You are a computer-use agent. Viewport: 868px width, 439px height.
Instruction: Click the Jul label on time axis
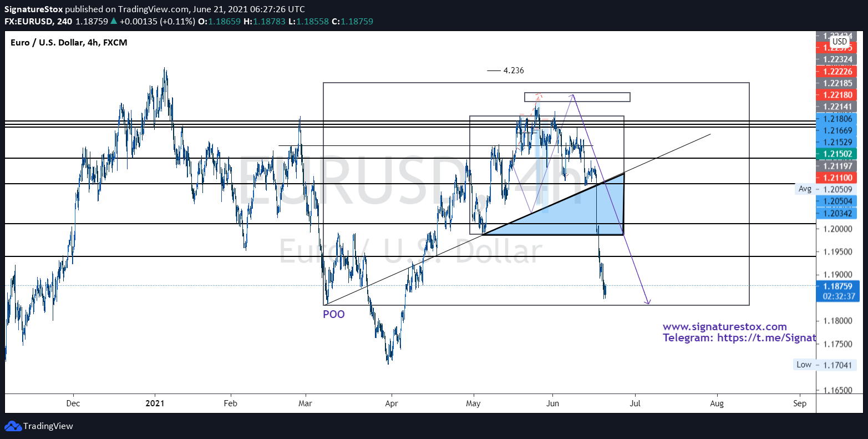[635, 403]
